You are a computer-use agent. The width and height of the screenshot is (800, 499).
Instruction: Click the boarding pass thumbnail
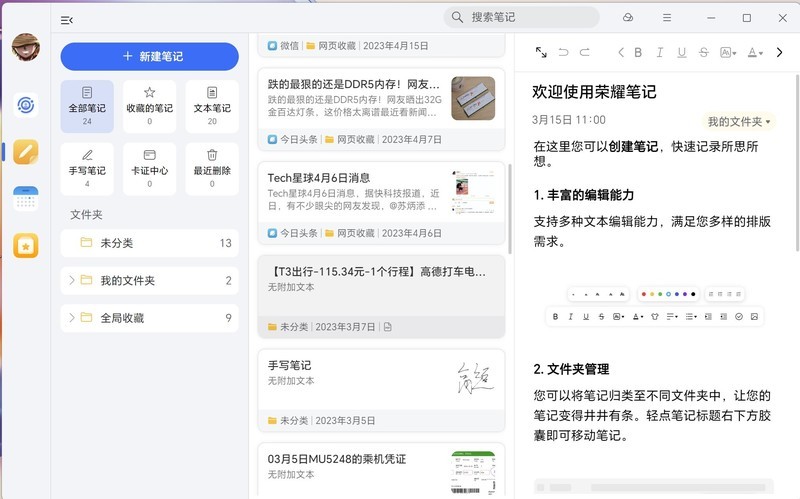click(473, 473)
